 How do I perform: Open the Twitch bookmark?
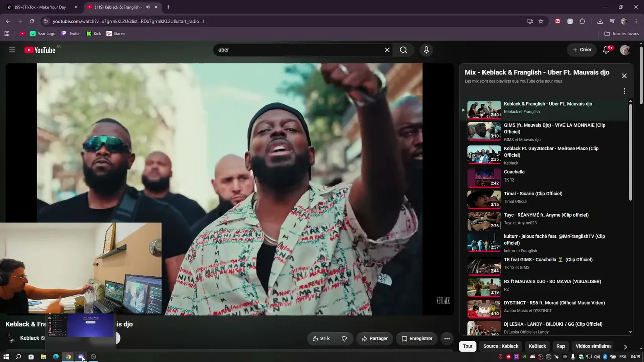(x=71, y=34)
